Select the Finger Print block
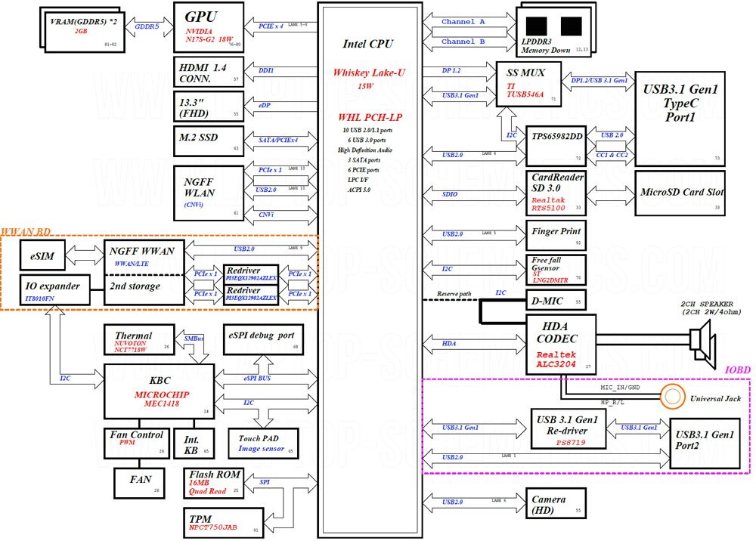 click(x=556, y=236)
